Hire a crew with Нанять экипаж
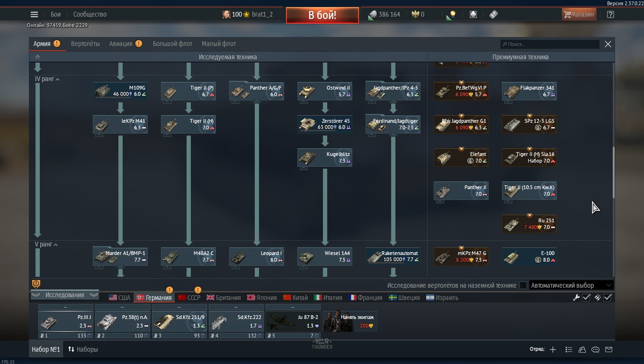This screenshot has height=364, width=644. (x=350, y=321)
